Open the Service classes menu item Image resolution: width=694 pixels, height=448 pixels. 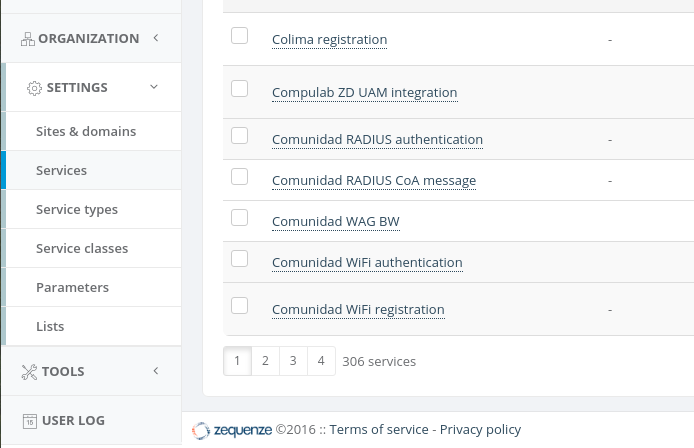point(82,248)
